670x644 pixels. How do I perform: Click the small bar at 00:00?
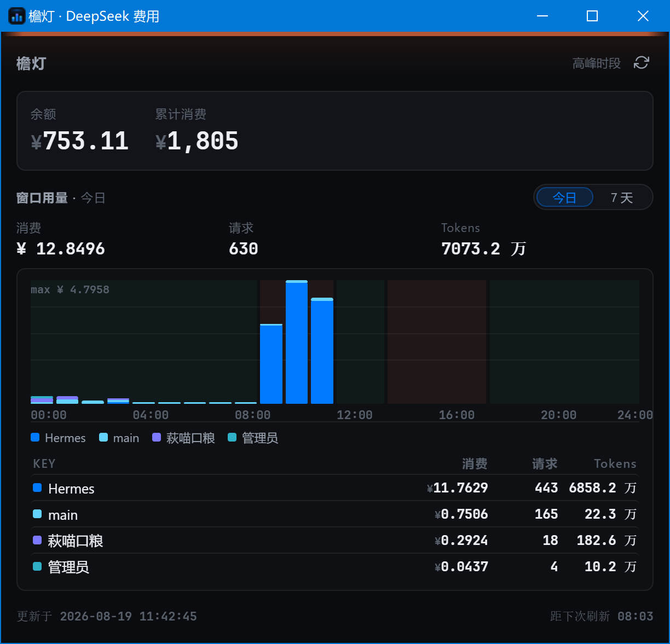42,400
